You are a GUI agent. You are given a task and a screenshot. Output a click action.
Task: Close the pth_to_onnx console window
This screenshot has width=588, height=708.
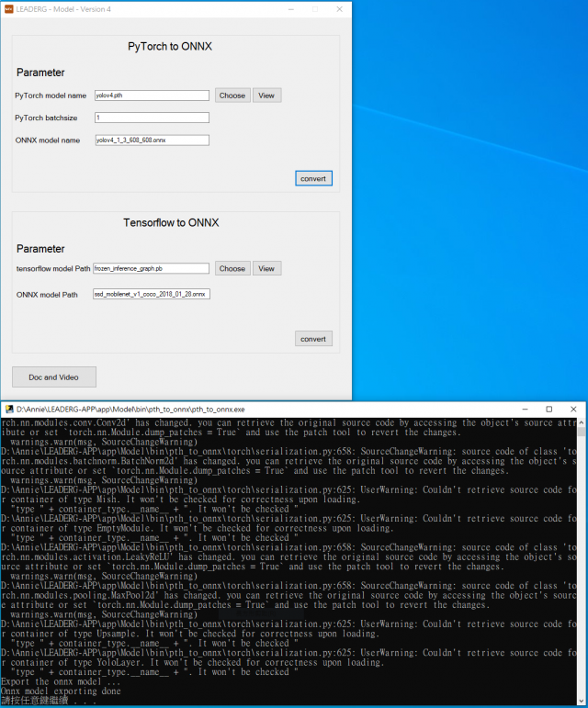573,409
